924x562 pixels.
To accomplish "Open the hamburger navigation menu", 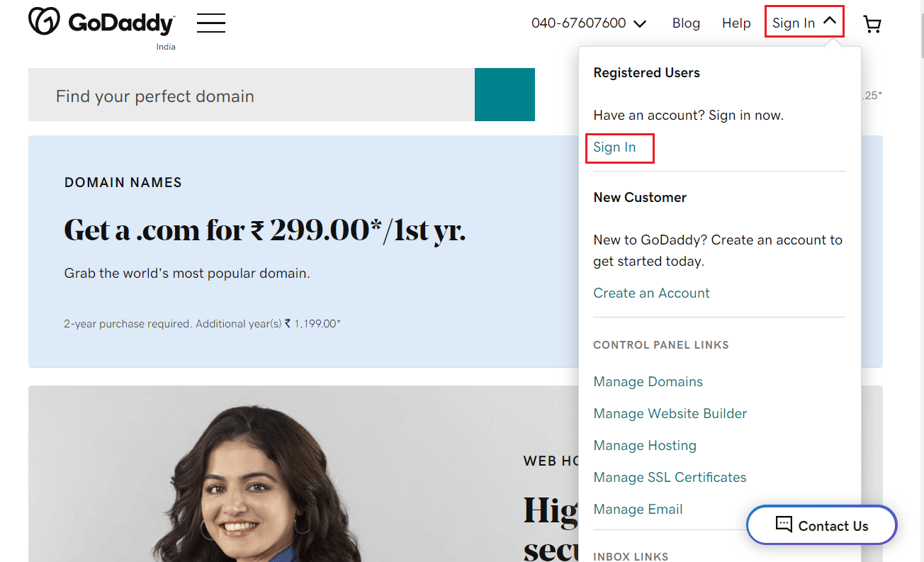I will coord(210,23).
